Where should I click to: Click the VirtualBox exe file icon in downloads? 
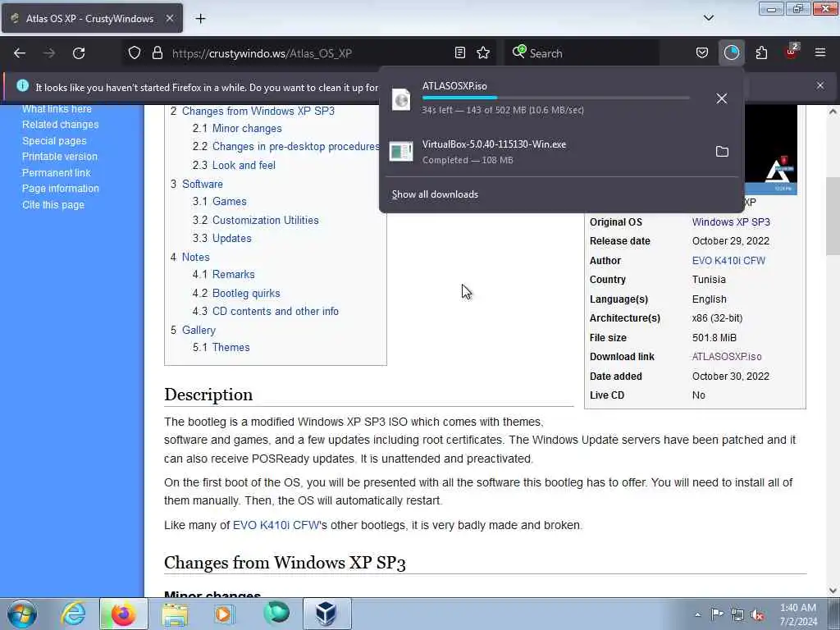tap(401, 152)
